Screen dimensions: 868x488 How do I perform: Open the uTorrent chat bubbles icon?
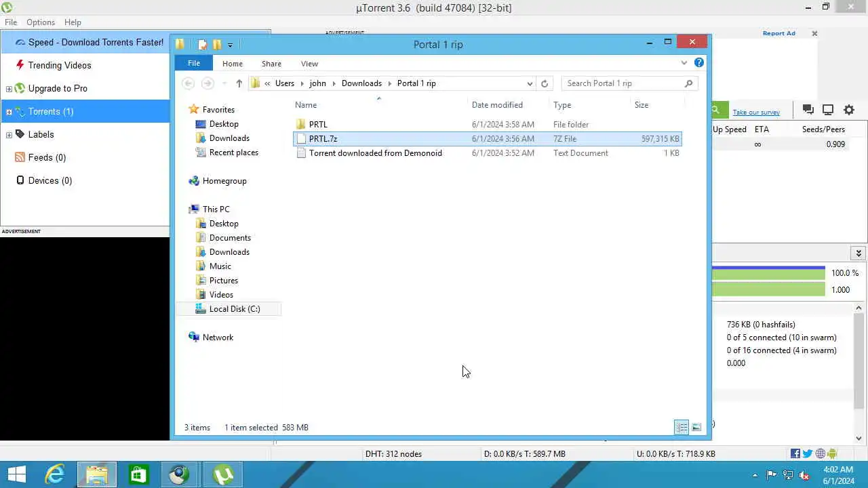pos(808,110)
